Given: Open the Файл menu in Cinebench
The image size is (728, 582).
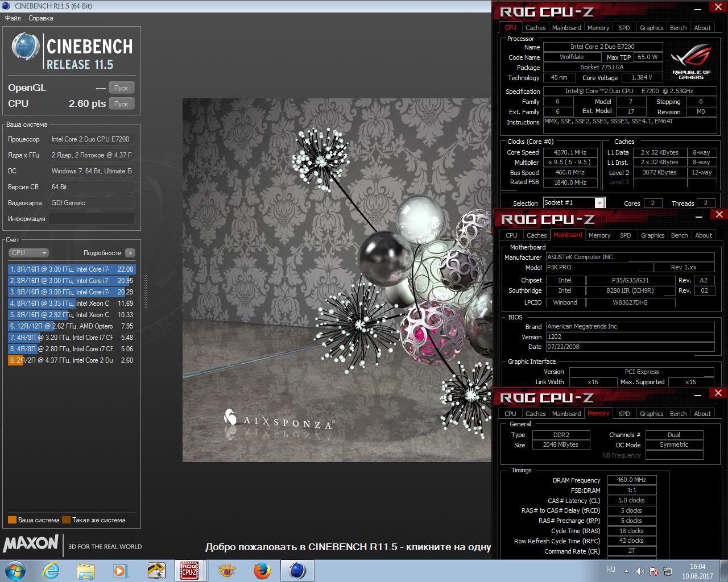Looking at the screenshot, I should click(x=13, y=18).
